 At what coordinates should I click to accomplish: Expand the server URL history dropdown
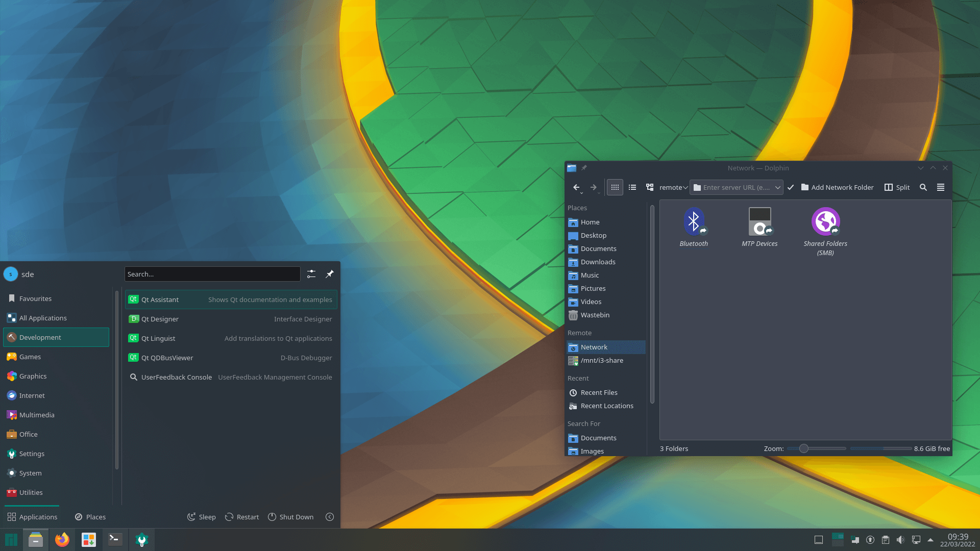778,188
